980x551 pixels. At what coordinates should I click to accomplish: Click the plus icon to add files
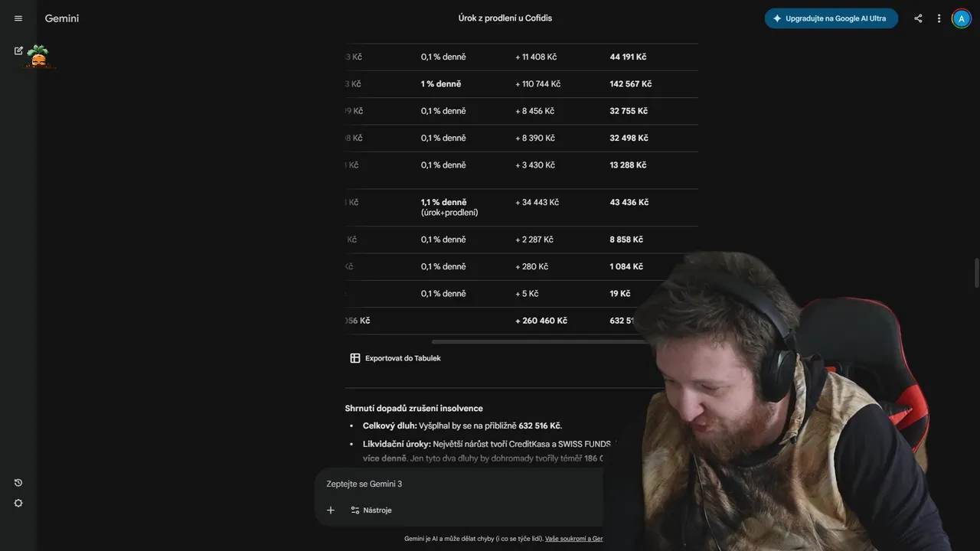pos(331,510)
